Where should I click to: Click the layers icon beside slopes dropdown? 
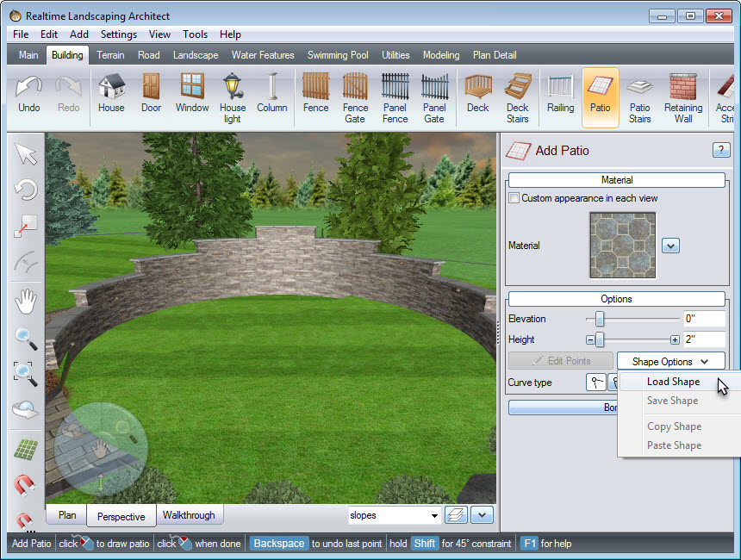456,515
